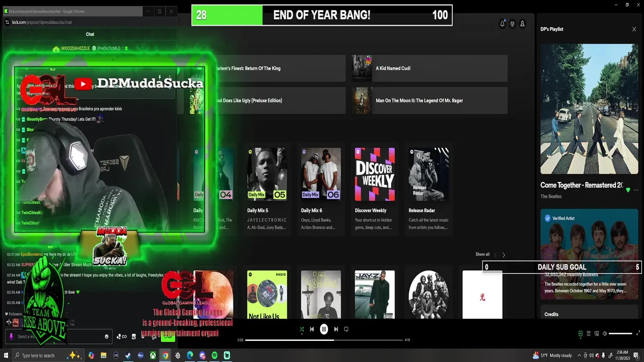Advance carousel with right chevron
644x362 pixels.
point(504,255)
